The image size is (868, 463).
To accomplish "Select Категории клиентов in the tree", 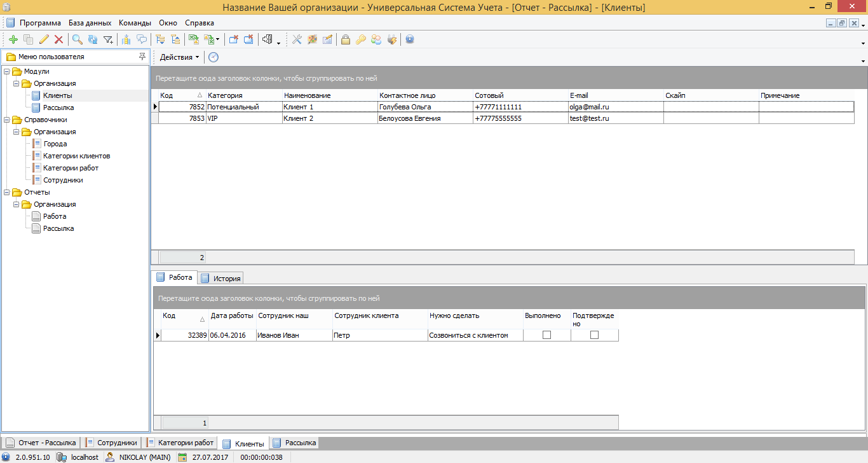I will tap(77, 156).
